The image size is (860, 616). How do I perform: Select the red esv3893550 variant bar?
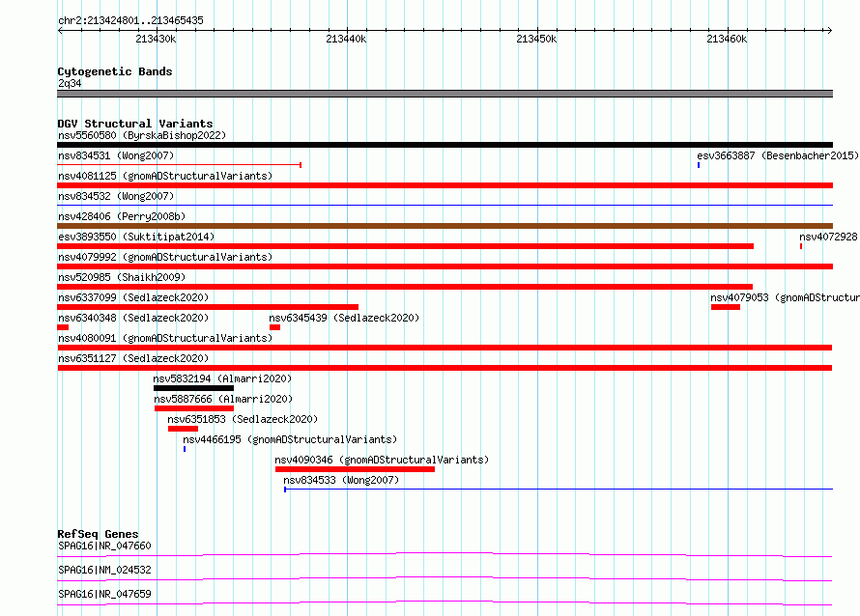(405, 246)
